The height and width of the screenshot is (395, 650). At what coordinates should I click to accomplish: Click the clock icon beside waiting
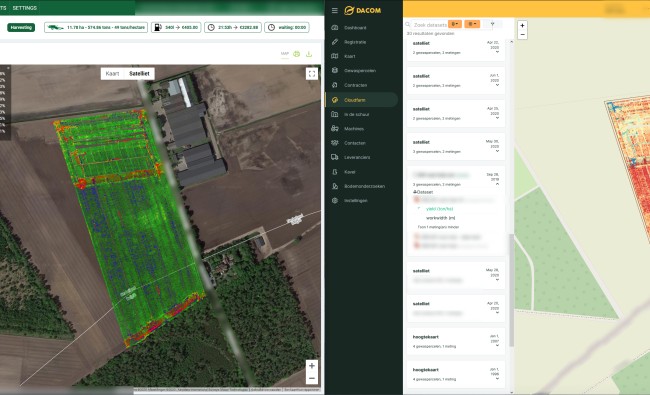tap(271, 27)
